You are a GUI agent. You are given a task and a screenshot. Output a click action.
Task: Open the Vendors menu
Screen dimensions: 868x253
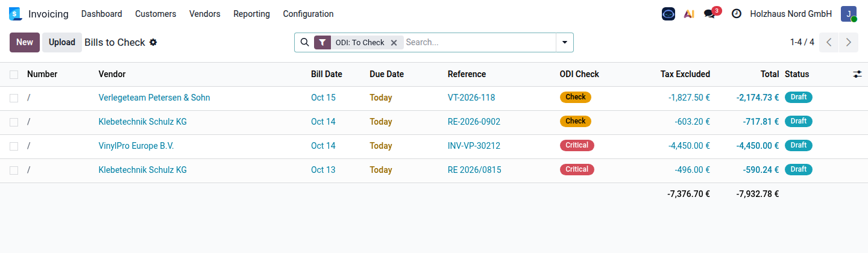click(x=205, y=14)
